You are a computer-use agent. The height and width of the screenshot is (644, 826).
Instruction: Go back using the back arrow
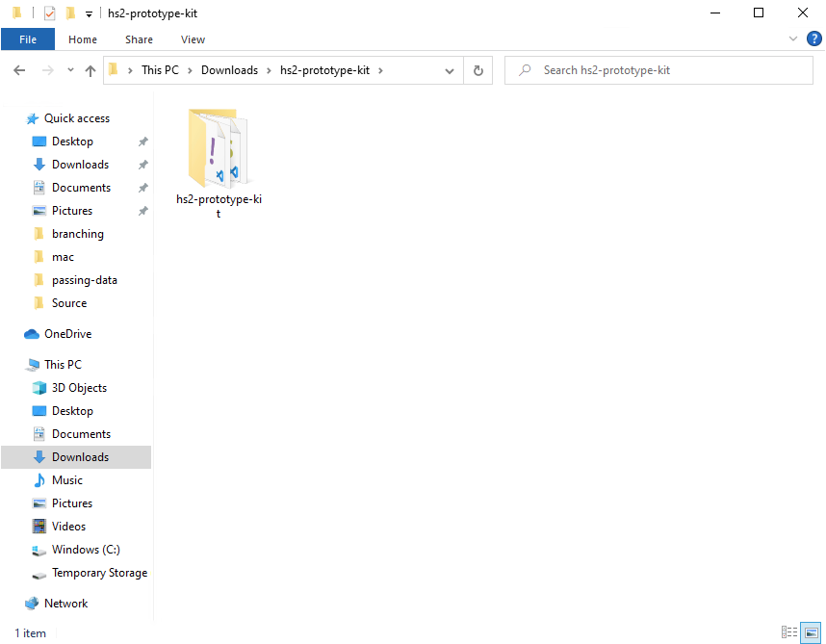click(19, 70)
